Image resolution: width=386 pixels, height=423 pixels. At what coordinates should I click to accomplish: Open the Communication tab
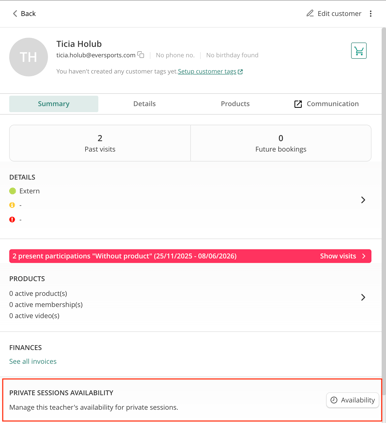pos(326,104)
